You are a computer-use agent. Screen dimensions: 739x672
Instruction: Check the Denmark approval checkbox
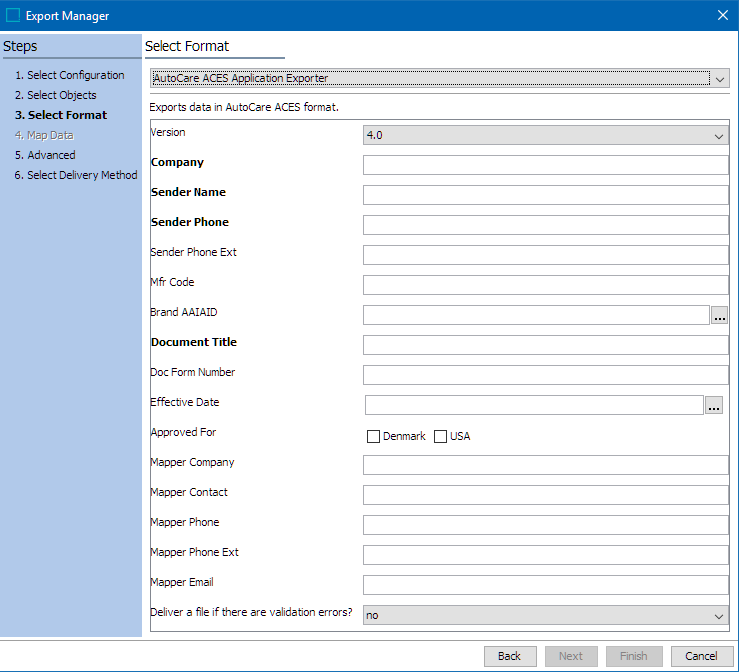pos(373,436)
